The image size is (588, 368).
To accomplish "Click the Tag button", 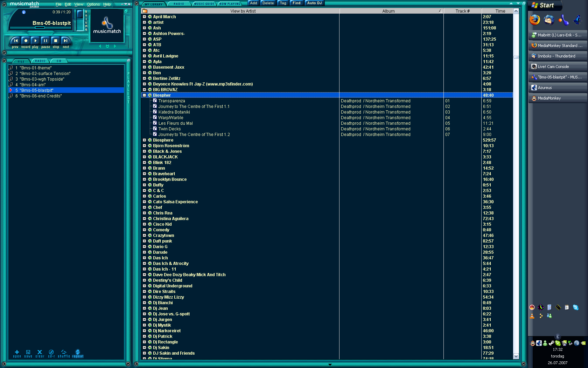I will (x=283, y=3).
